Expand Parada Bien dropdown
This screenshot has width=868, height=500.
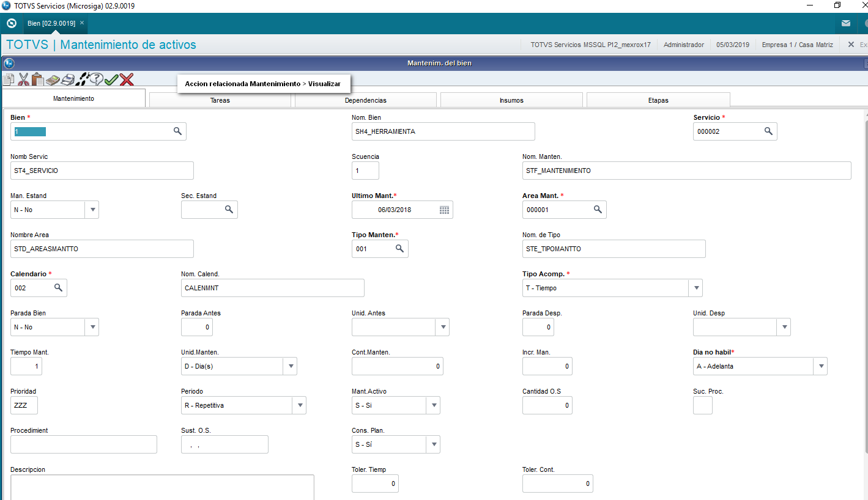pyautogui.click(x=92, y=327)
